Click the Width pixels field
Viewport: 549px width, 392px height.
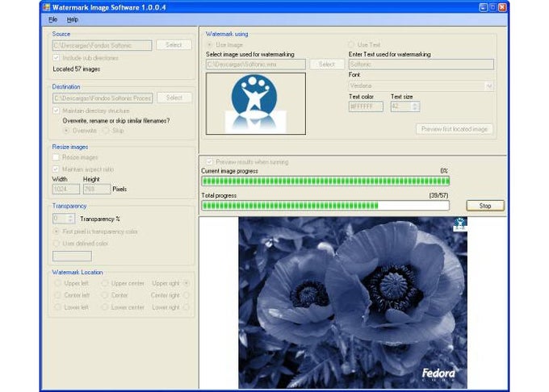[x=66, y=190]
